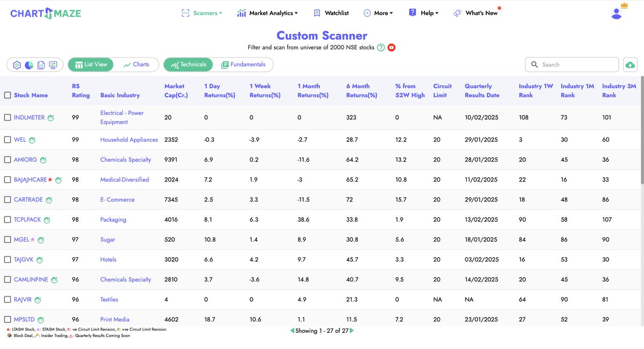Sort by % from 52W High column
This screenshot has height=349, width=644.
410,90
